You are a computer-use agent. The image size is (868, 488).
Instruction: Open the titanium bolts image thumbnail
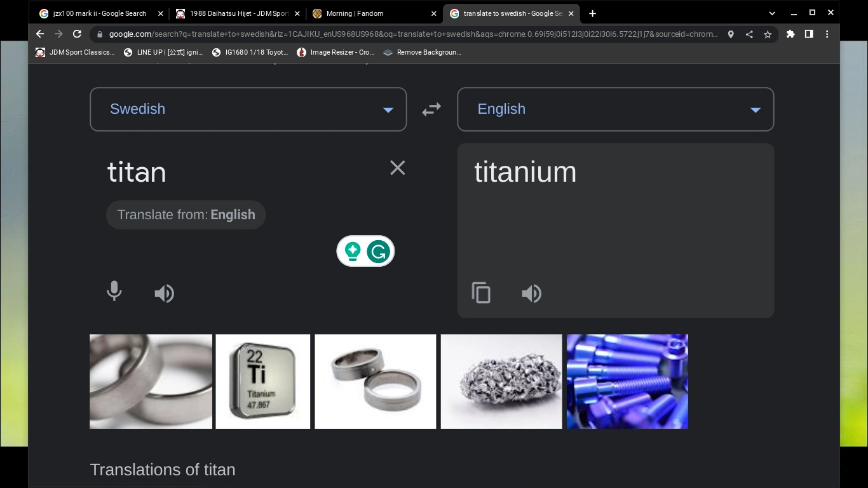click(x=627, y=381)
